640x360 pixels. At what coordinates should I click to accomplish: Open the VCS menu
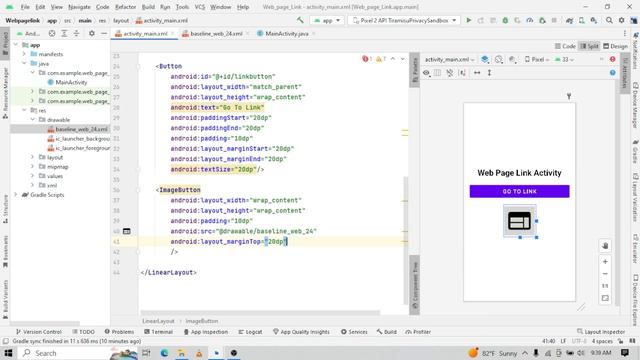(x=200, y=7)
